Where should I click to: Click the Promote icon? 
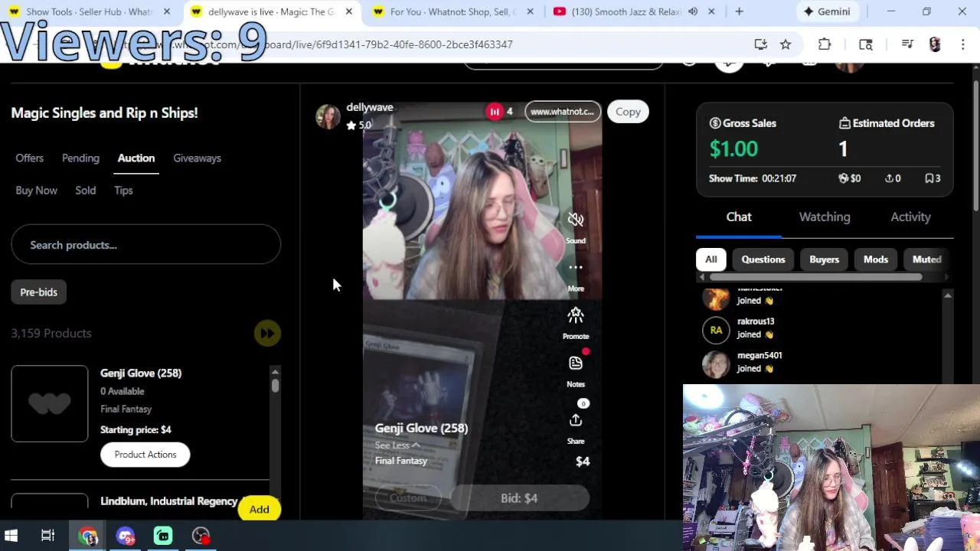tap(576, 315)
